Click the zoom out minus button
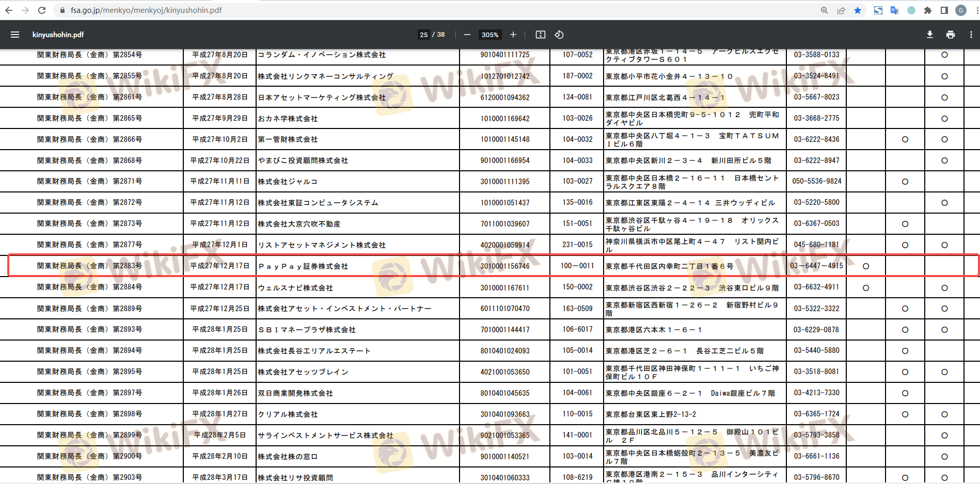 [467, 35]
